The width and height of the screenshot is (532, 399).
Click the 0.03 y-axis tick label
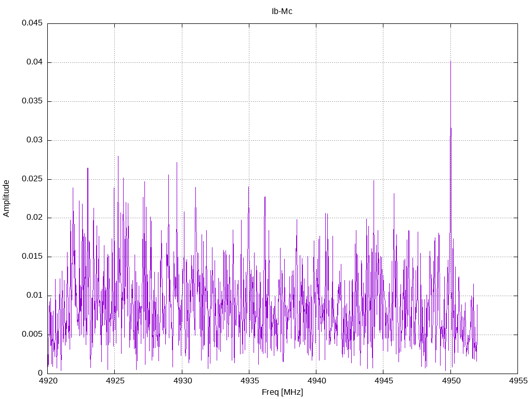pos(34,140)
